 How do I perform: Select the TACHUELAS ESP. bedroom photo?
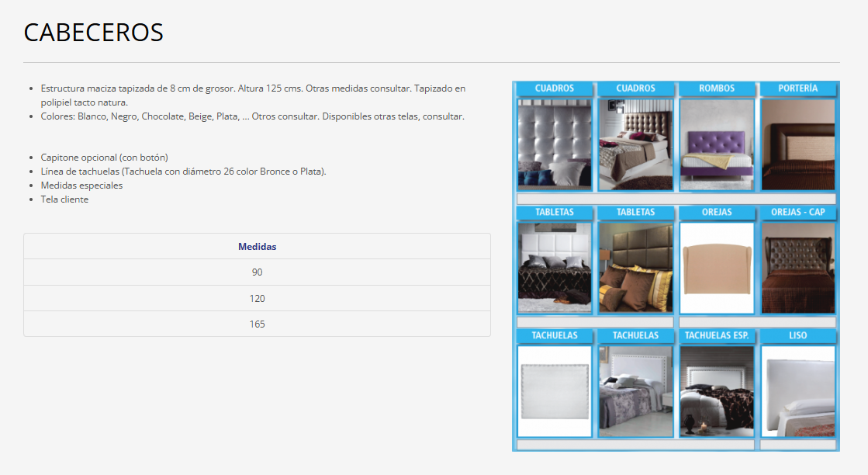[717, 391]
